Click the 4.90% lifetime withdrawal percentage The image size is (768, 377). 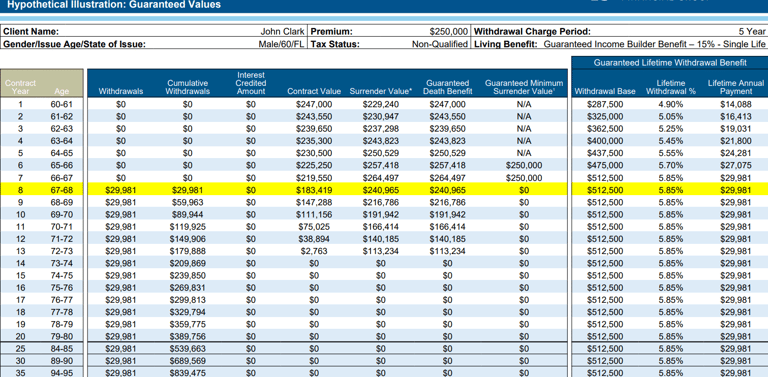671,104
